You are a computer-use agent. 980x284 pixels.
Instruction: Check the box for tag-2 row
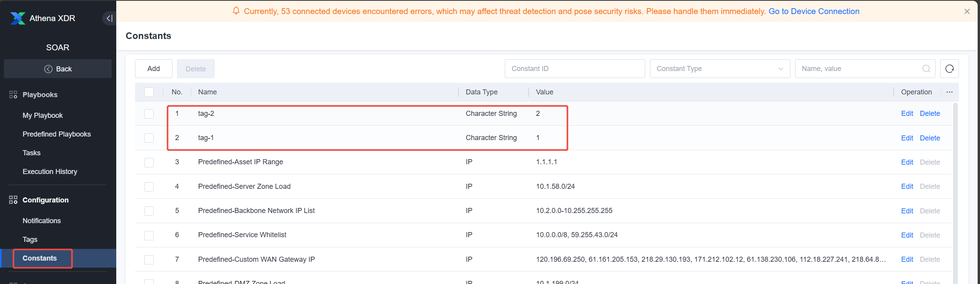tap(149, 114)
